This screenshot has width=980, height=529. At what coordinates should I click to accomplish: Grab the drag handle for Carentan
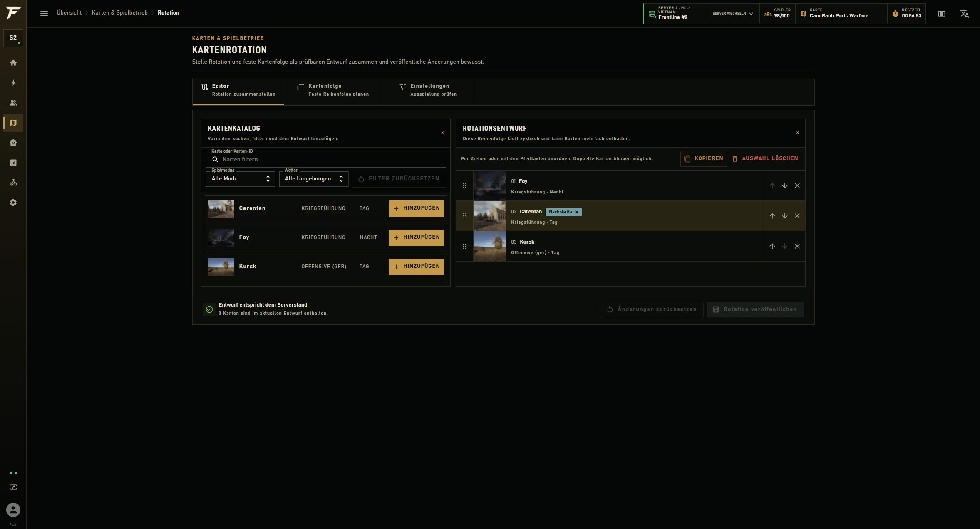[465, 216]
